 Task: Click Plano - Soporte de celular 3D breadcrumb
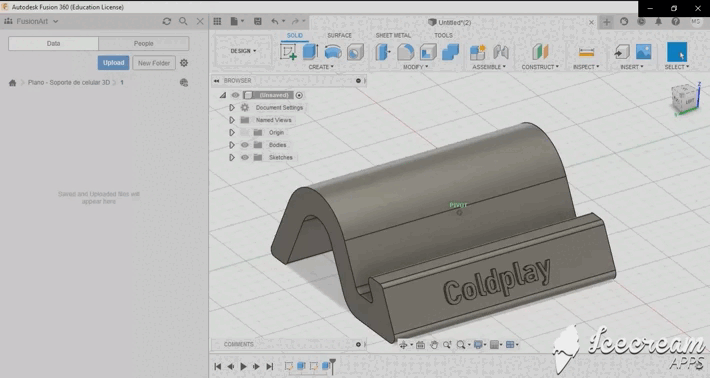coord(69,82)
